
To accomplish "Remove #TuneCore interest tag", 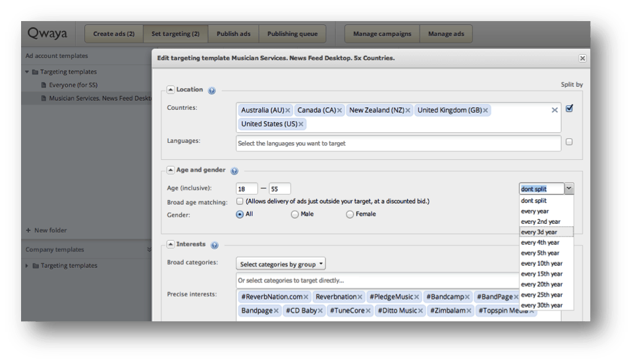I will pos(368,311).
